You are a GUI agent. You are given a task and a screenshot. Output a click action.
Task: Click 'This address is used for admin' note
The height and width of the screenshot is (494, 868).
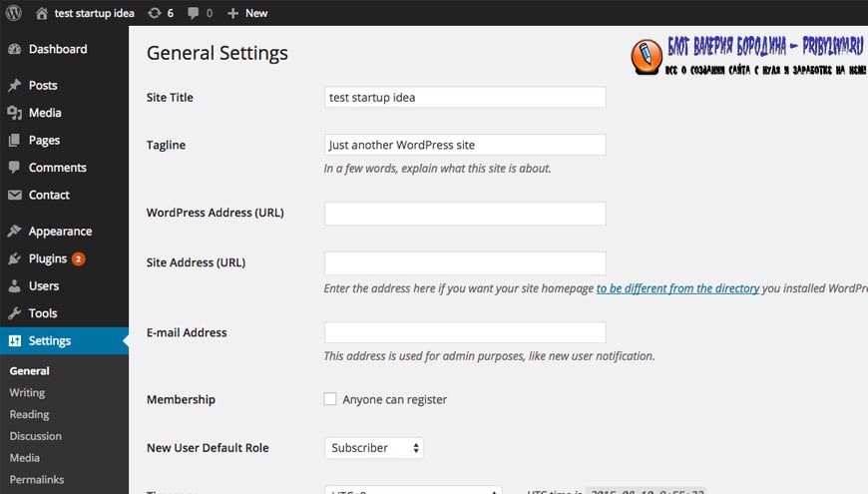coord(489,356)
